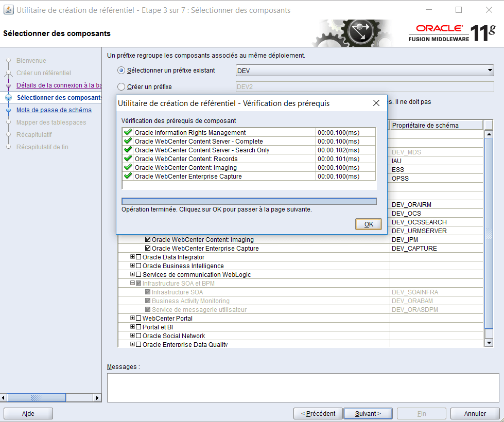Click the Suivant button
504x422 pixels.
[368, 414]
